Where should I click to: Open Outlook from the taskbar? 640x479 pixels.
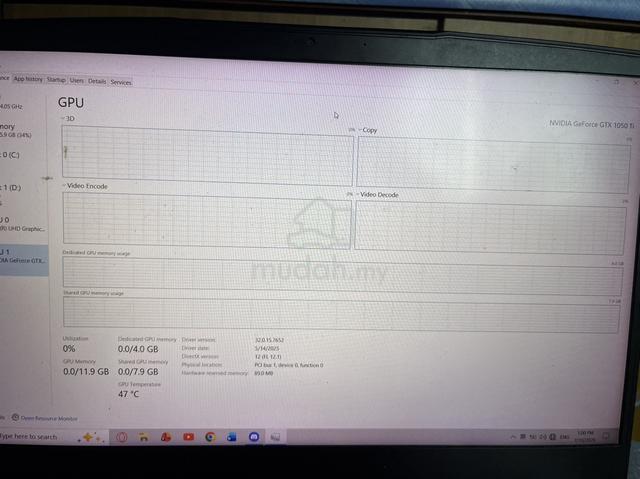tap(232, 437)
